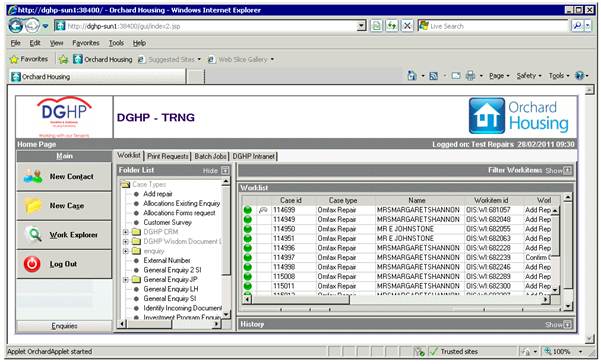The height and width of the screenshot is (364, 601).
Task: Expand the enquiry folder
Action: pos(125,251)
